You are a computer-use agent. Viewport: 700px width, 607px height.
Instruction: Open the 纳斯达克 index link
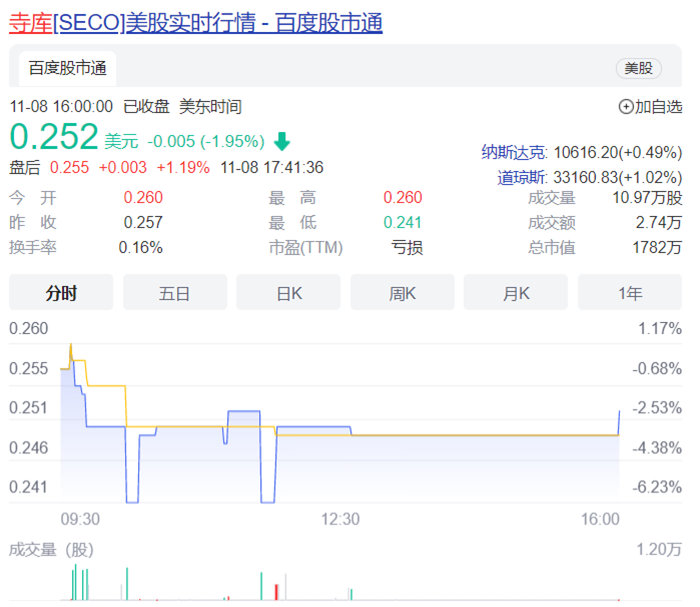514,152
